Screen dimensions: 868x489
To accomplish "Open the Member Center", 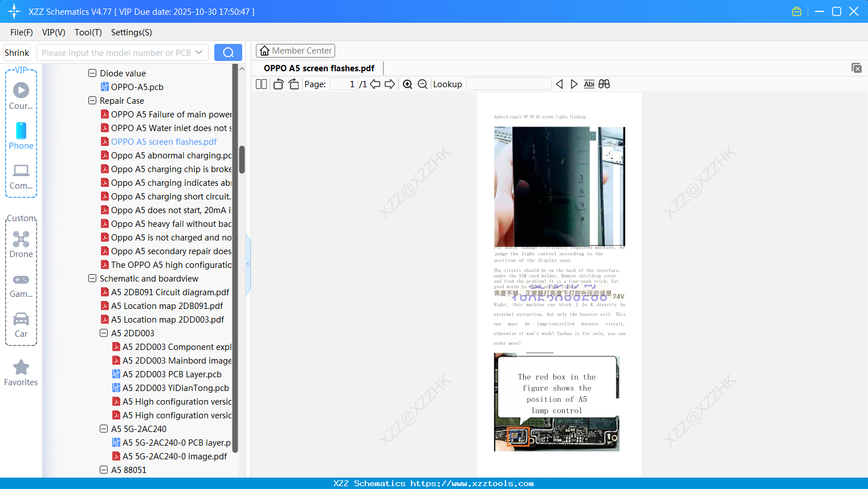I will click(295, 51).
